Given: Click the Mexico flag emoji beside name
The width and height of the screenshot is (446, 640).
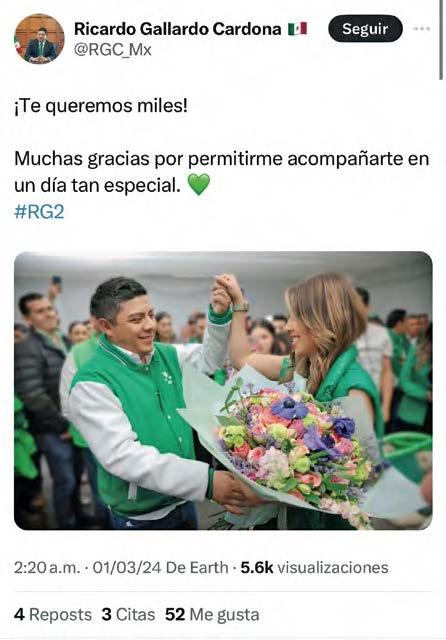Looking at the screenshot, I should (297, 29).
